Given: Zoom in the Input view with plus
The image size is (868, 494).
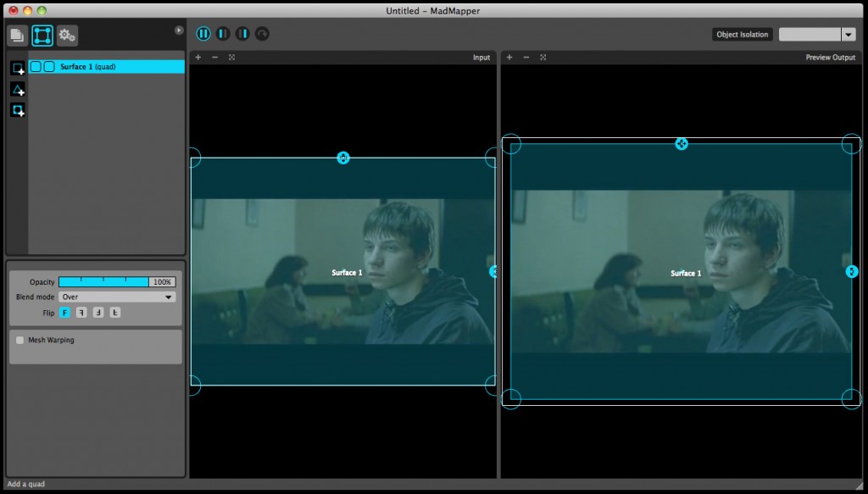Looking at the screenshot, I should (198, 57).
